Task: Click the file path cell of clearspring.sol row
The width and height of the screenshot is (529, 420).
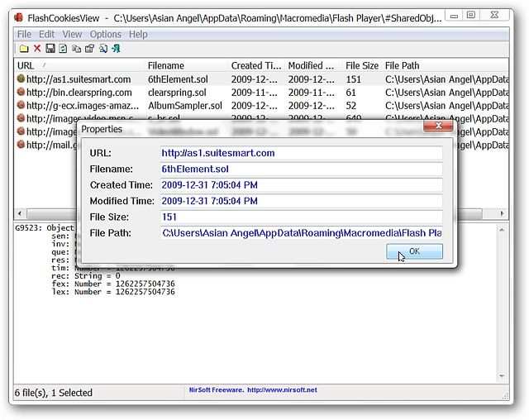Action: pos(446,93)
